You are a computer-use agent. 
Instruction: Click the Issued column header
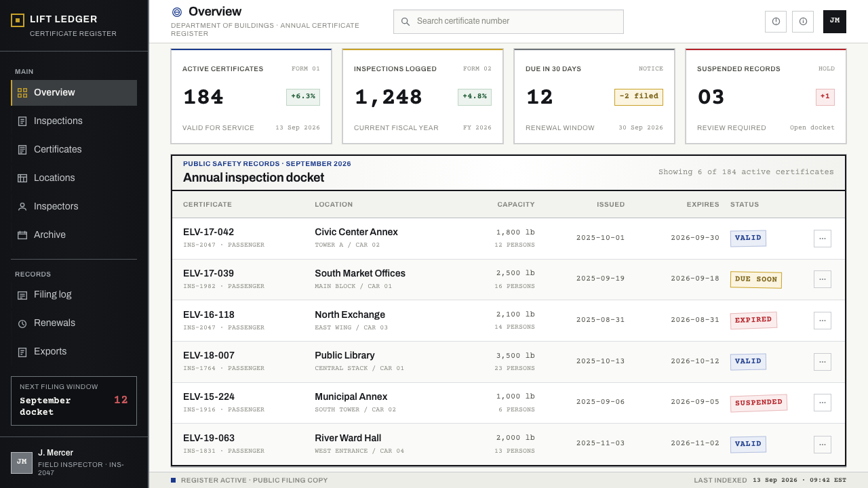[x=611, y=205]
